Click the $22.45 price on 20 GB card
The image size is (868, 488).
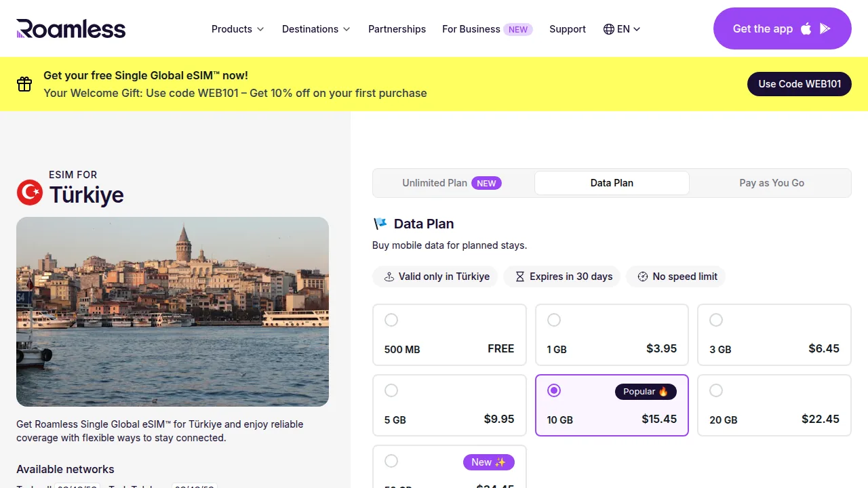pyautogui.click(x=821, y=419)
